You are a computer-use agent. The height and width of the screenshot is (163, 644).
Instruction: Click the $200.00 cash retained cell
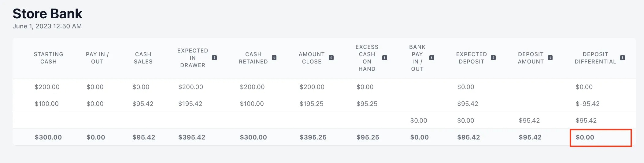pos(252,87)
